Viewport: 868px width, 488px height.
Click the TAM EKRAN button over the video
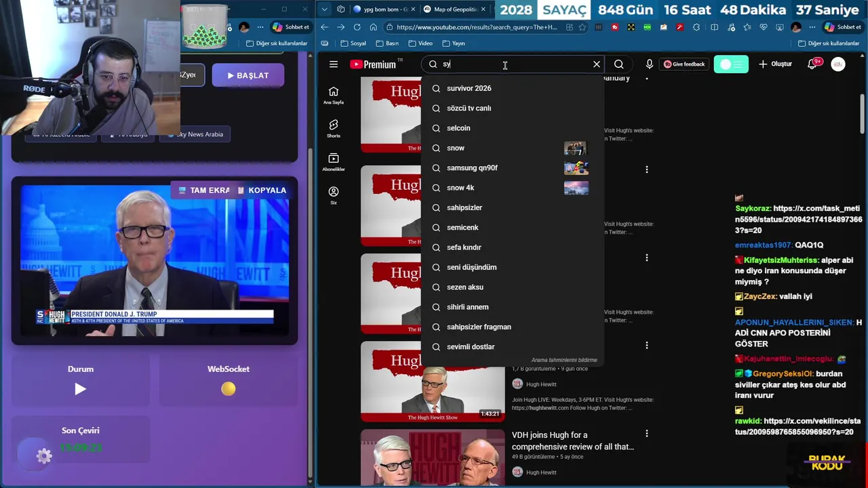point(204,190)
